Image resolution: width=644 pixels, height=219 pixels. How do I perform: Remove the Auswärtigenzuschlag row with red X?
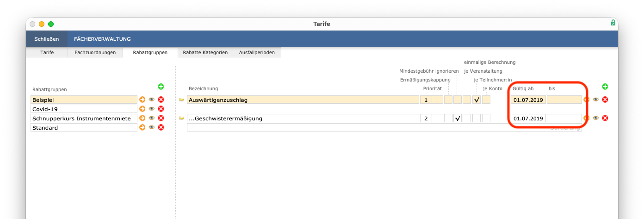pyautogui.click(x=605, y=100)
